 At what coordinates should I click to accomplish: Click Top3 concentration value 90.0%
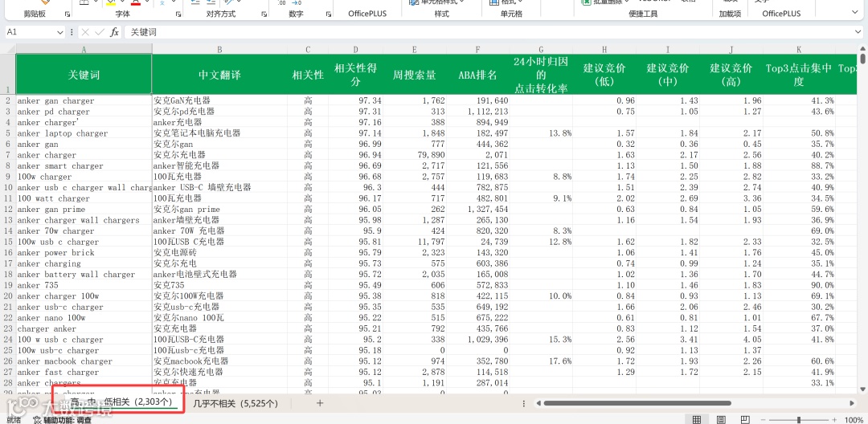click(x=799, y=285)
